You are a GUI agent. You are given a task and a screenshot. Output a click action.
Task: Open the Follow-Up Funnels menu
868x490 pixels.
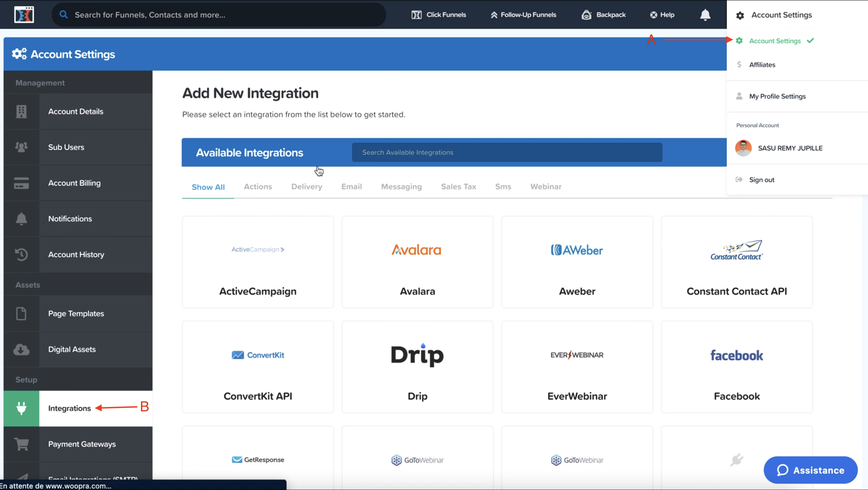click(523, 15)
